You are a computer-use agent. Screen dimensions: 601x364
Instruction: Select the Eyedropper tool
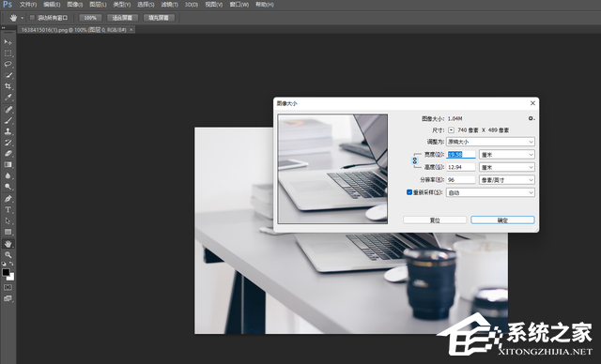pos(8,98)
